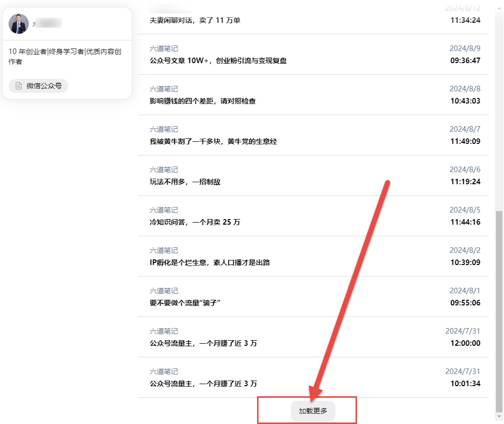Screen dimensions: 504x424
Task: Open article IP孵化是个烂生意，素人口播才是出路
Action: click(210, 262)
